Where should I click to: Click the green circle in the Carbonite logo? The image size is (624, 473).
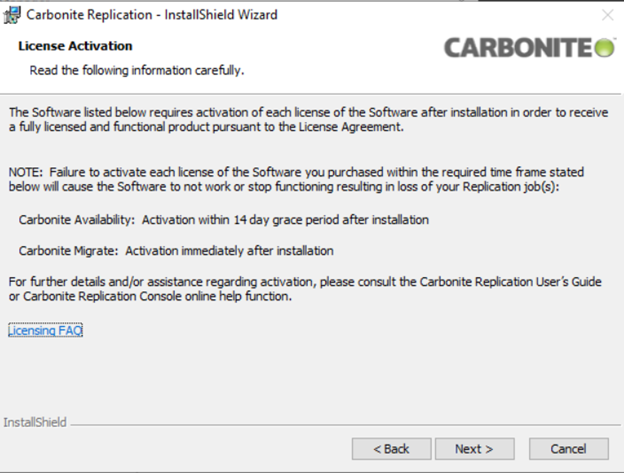[x=606, y=48]
